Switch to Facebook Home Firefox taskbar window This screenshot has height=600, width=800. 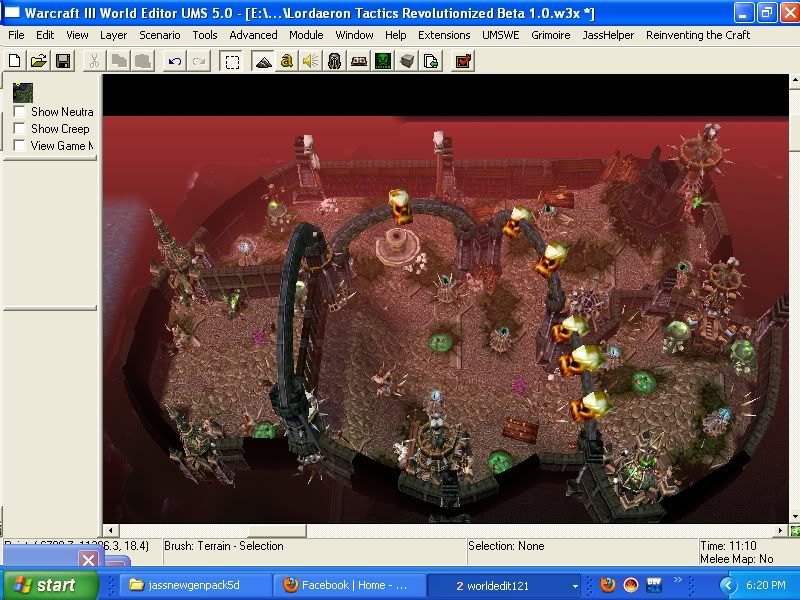coord(348,585)
